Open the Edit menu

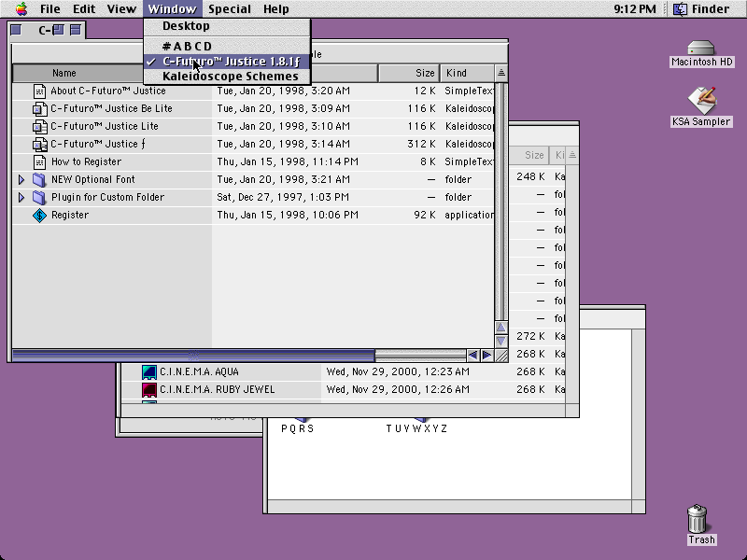click(84, 8)
